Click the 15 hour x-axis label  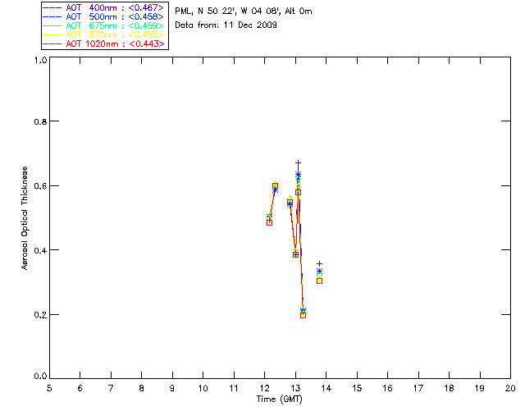tap(357, 389)
